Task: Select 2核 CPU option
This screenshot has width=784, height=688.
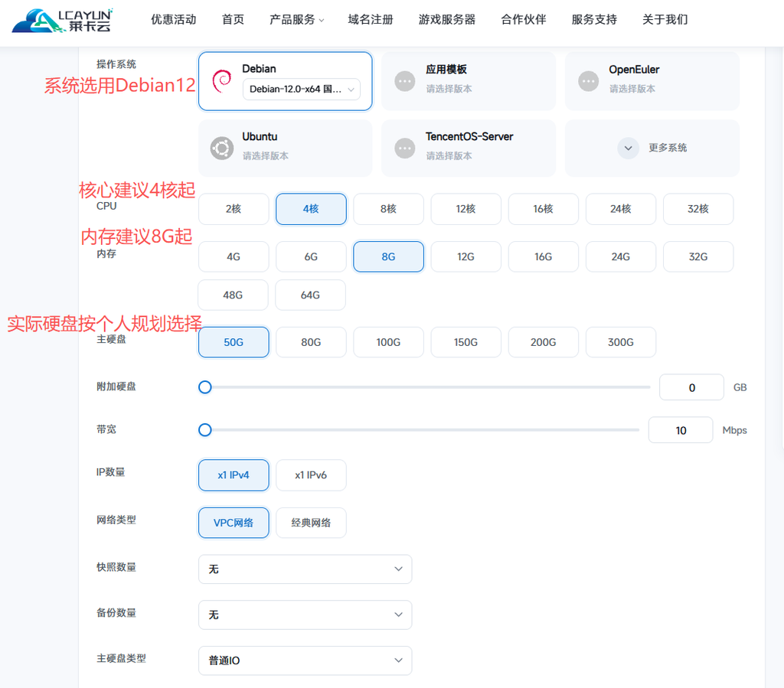Action: [234, 209]
